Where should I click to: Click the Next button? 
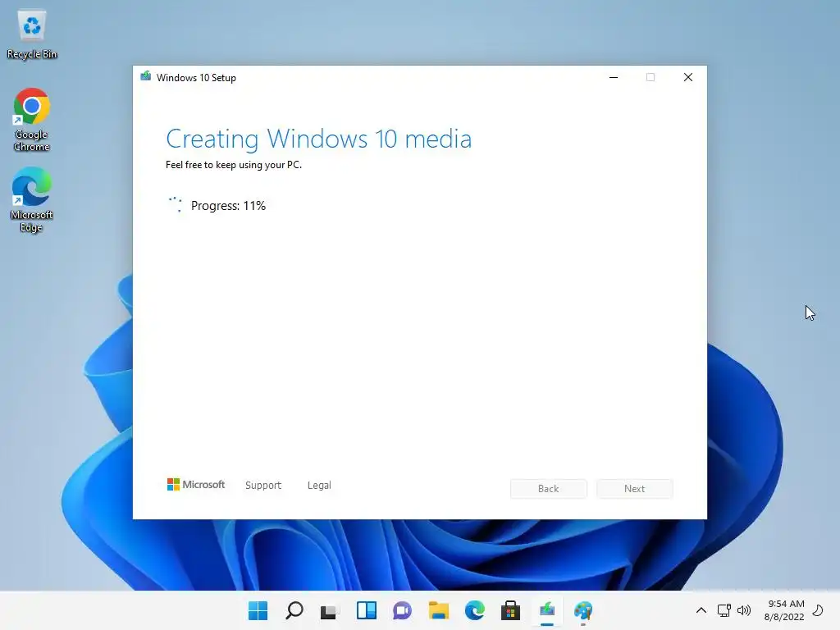click(635, 489)
